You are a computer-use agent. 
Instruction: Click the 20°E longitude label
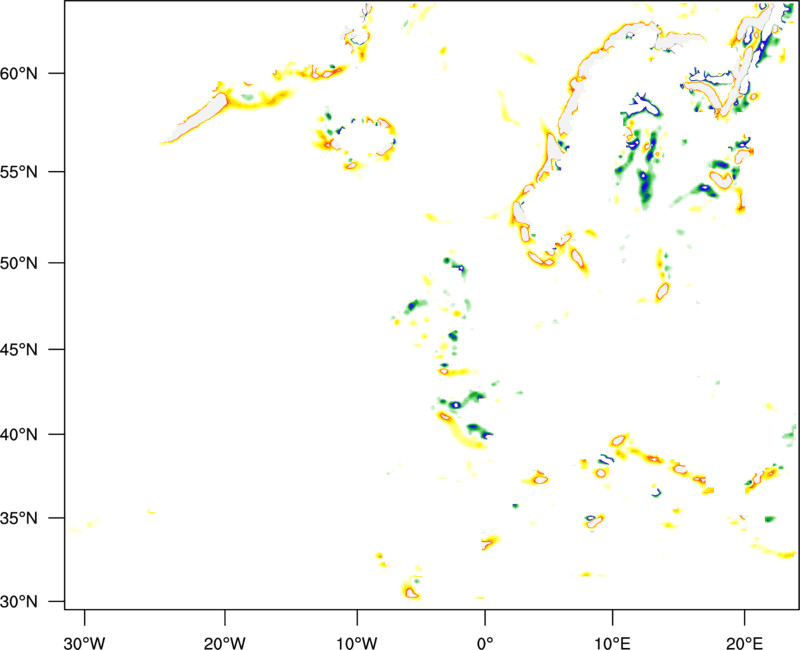[x=744, y=643]
